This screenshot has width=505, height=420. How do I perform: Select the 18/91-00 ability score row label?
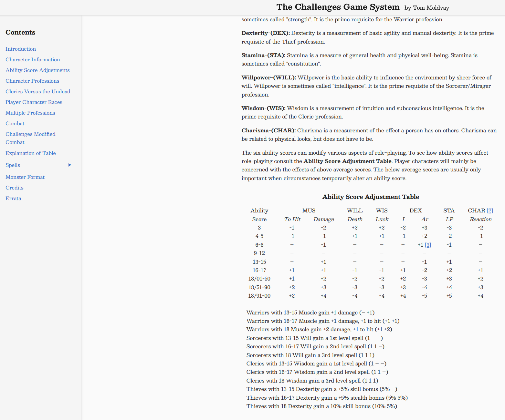pyautogui.click(x=259, y=296)
